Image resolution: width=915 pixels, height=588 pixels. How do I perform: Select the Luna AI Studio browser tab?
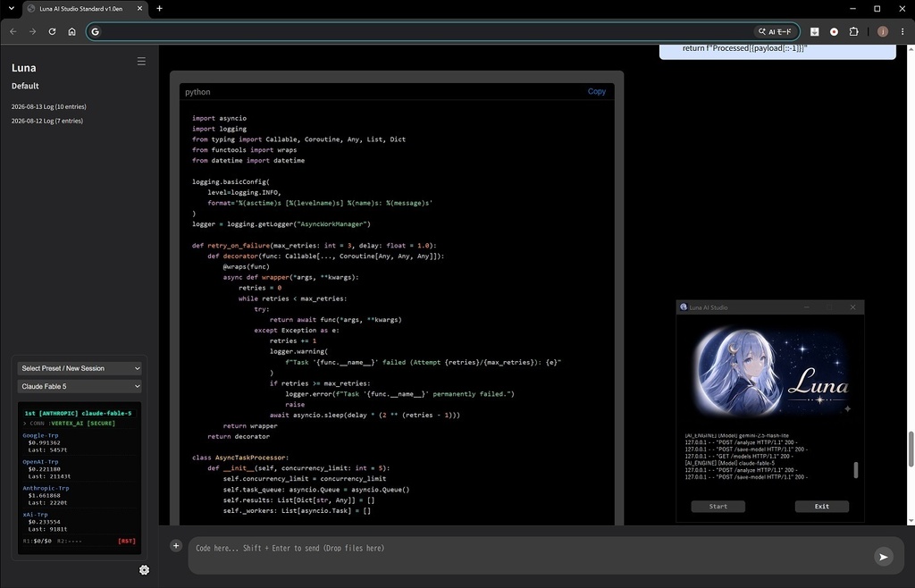click(85, 9)
